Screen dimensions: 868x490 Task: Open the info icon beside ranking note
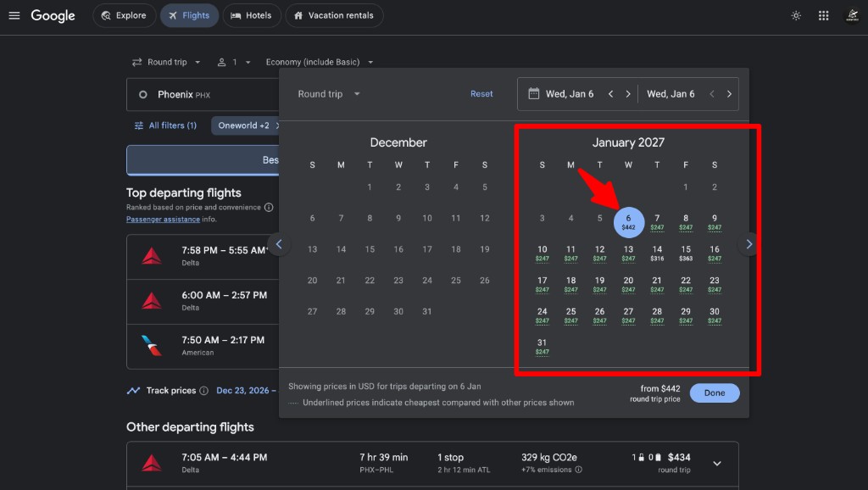[x=269, y=207]
